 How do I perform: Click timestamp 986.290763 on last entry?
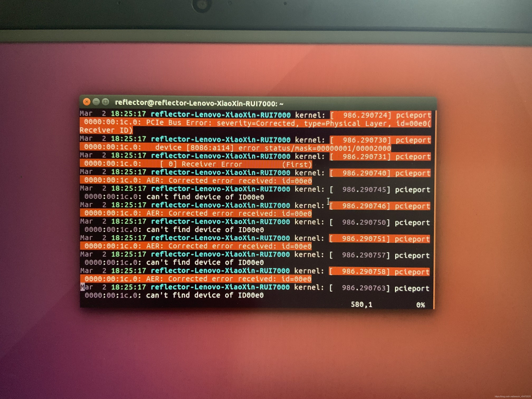(x=364, y=288)
